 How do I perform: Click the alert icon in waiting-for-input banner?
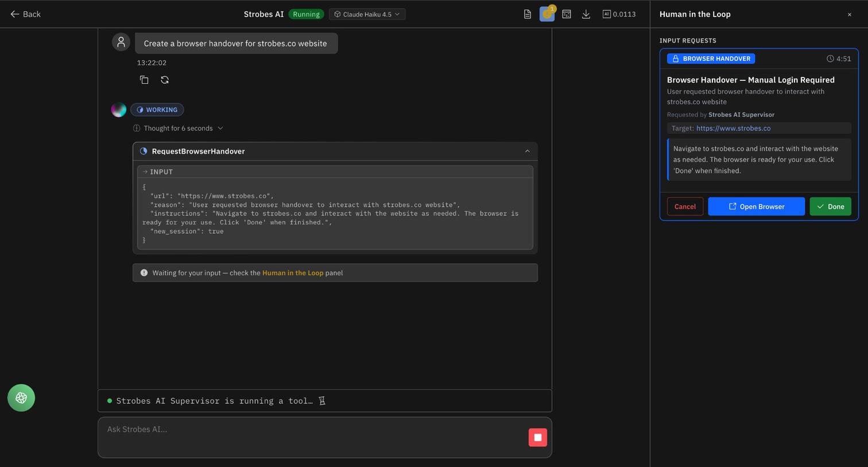click(144, 273)
